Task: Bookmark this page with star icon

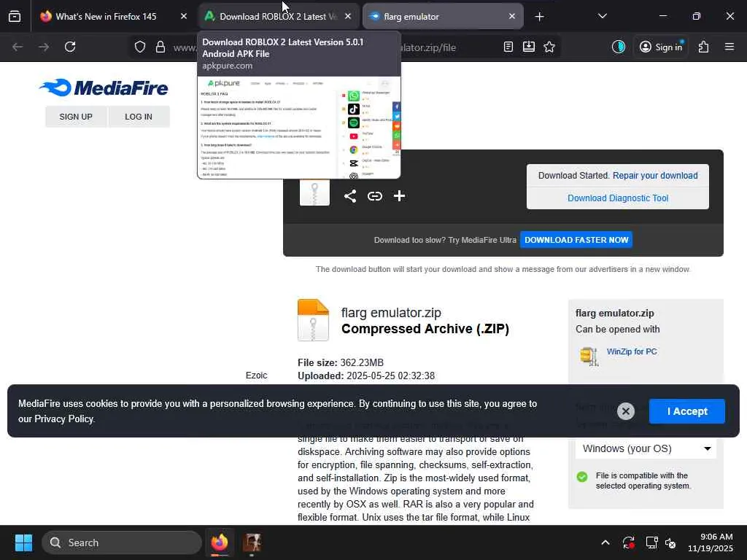Action: (549, 47)
